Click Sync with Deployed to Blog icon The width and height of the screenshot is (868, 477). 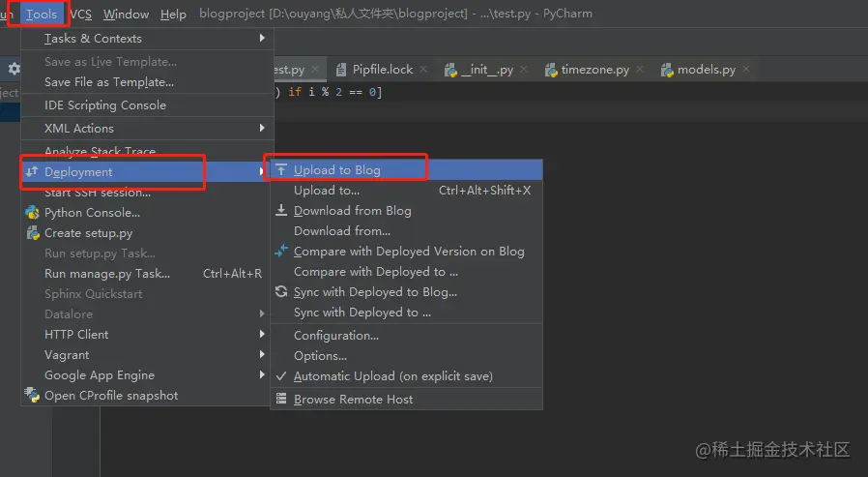click(281, 291)
